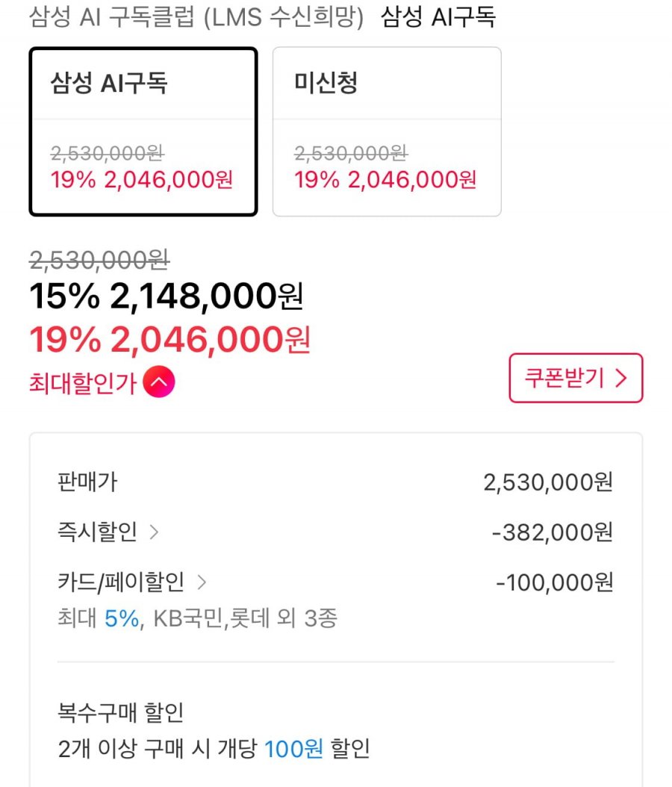Collapse the 최대할인가 red arrow icon
The height and width of the screenshot is (787, 672).
[159, 382]
